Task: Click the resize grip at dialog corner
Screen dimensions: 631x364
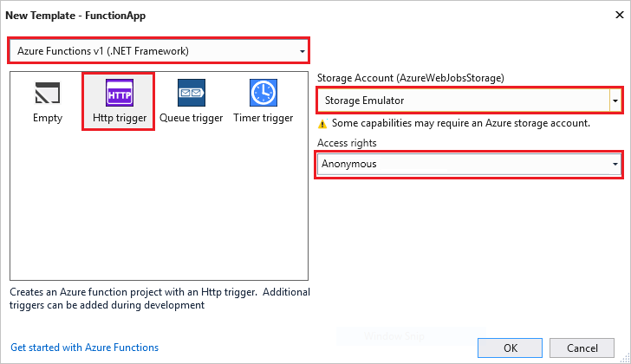Action: pos(625,358)
